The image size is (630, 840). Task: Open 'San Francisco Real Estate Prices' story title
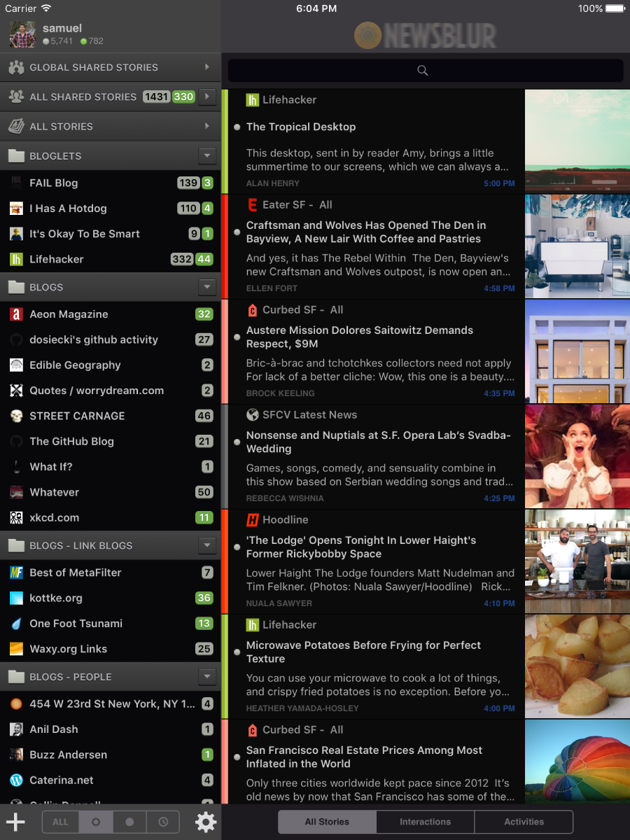365,757
